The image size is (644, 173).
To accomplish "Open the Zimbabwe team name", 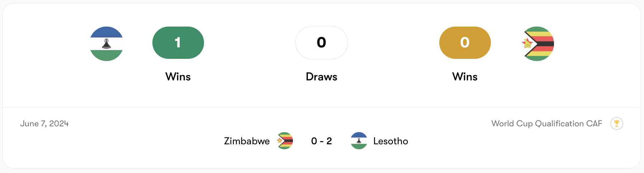I will tap(247, 141).
